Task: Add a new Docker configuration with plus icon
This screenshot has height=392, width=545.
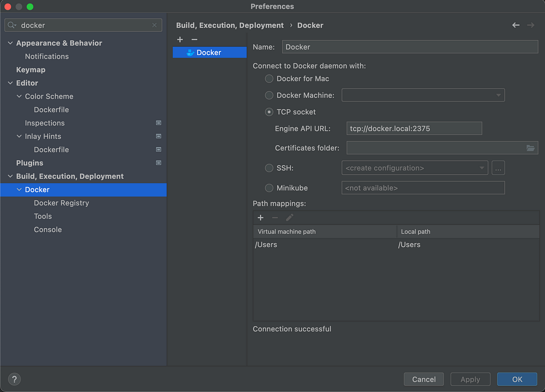Action: (x=180, y=40)
